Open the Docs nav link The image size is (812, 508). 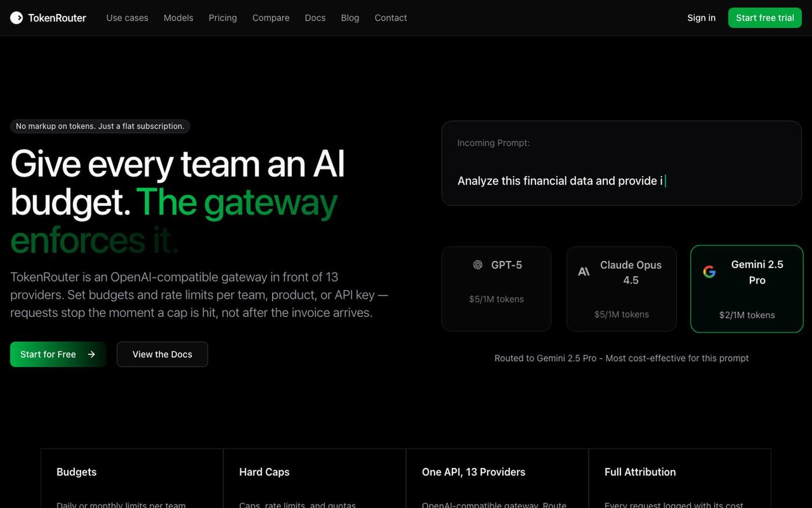pyautogui.click(x=315, y=18)
